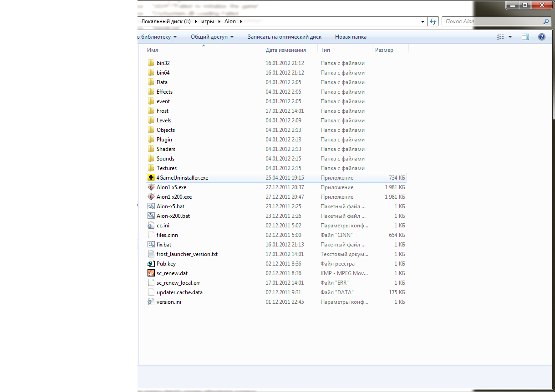Screen dimensions: 555x392
Task: Click the Aion-x200.bat gear icon
Action: pos(151,216)
